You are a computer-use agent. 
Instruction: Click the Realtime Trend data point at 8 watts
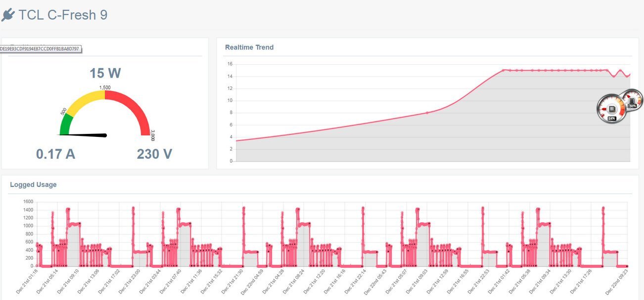point(427,113)
